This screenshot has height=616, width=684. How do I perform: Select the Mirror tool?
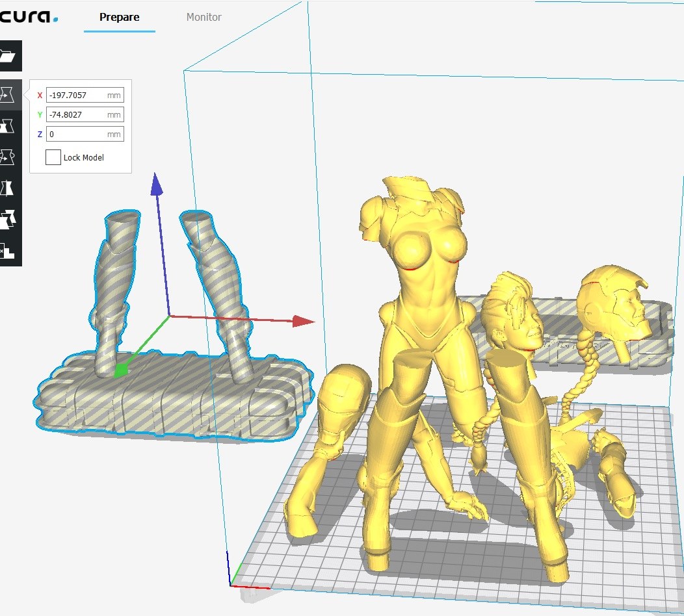point(8,188)
